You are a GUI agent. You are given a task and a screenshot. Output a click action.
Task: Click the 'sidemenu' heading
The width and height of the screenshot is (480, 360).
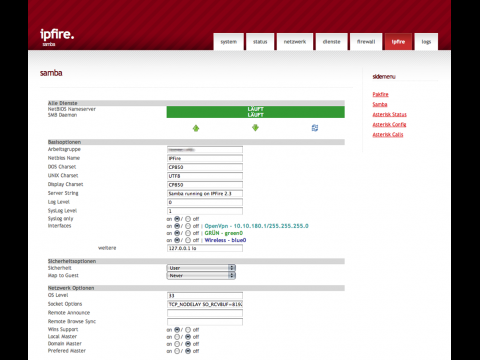(x=384, y=77)
